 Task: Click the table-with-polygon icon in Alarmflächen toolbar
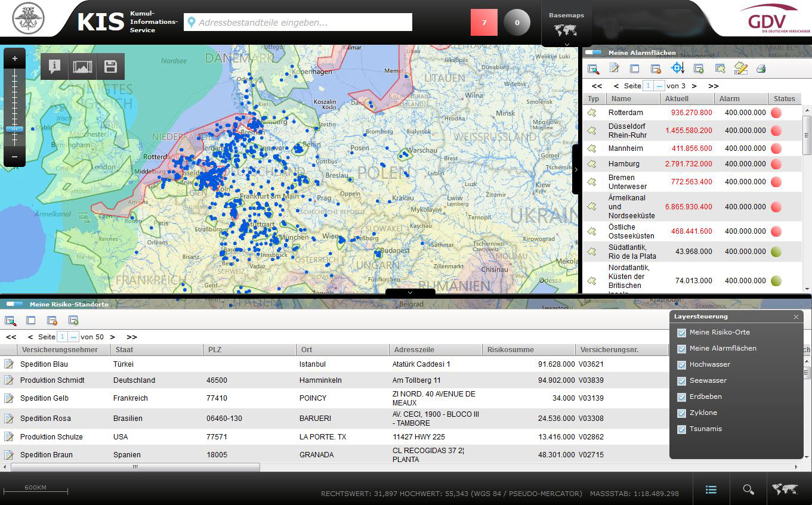[720, 69]
